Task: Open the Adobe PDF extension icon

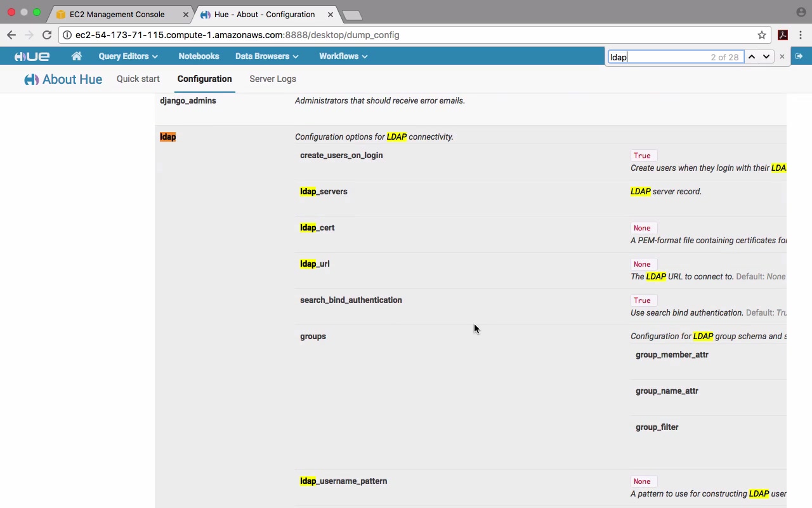Action: point(783,35)
